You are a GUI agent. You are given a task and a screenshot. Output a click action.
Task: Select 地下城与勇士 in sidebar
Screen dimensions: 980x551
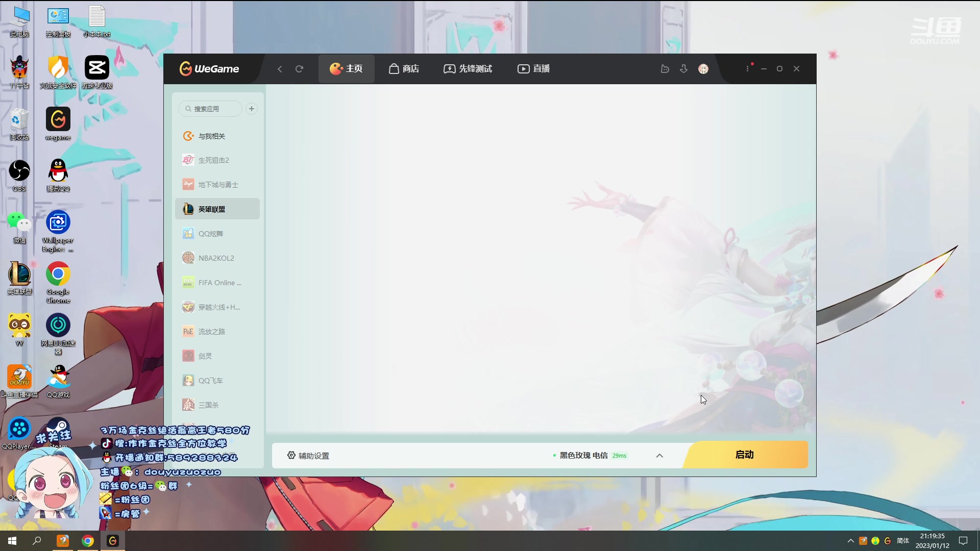point(217,185)
